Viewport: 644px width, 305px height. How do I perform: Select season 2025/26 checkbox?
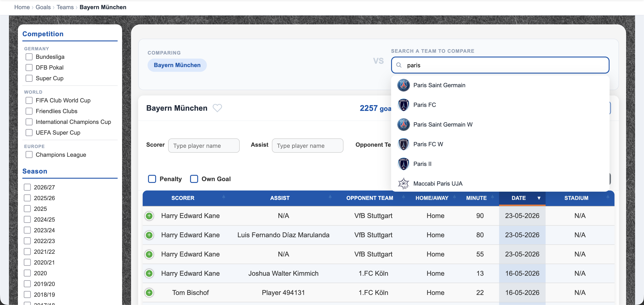(27, 198)
